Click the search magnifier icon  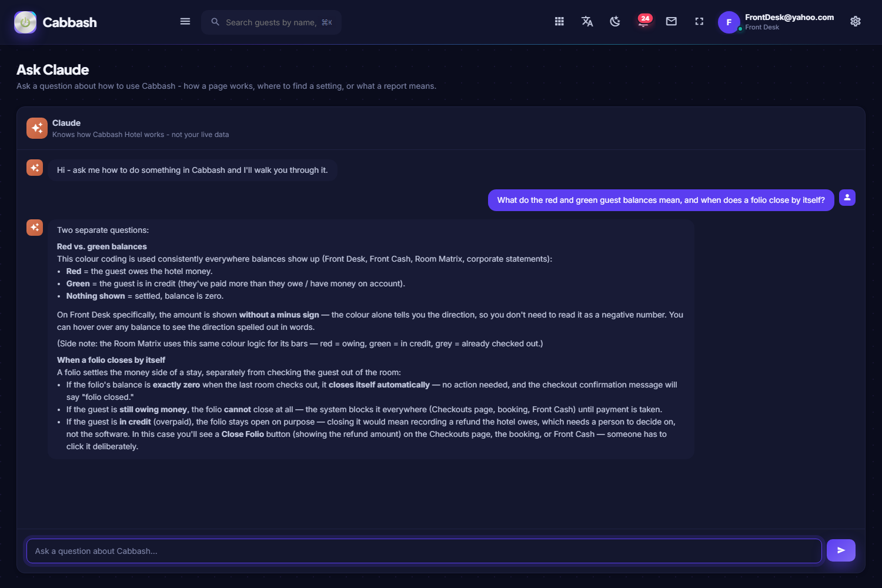pos(215,22)
